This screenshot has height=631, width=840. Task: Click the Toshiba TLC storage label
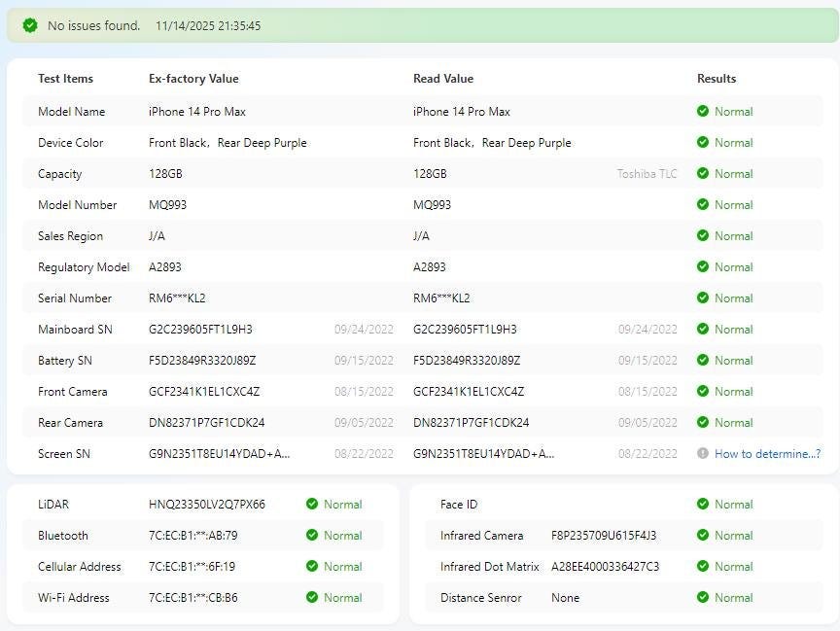click(647, 174)
